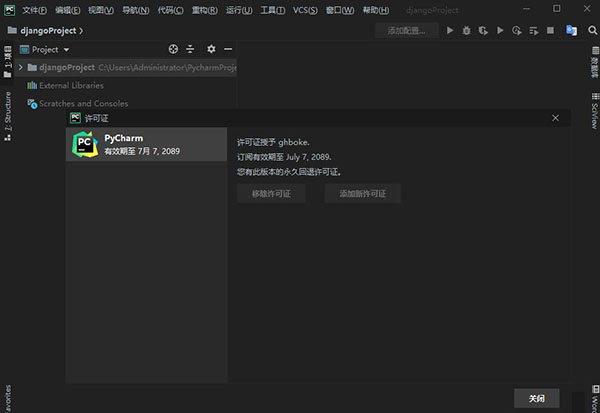The image size is (600, 413).
Task: Click the PyCharm PC product logo
Action: click(x=85, y=144)
